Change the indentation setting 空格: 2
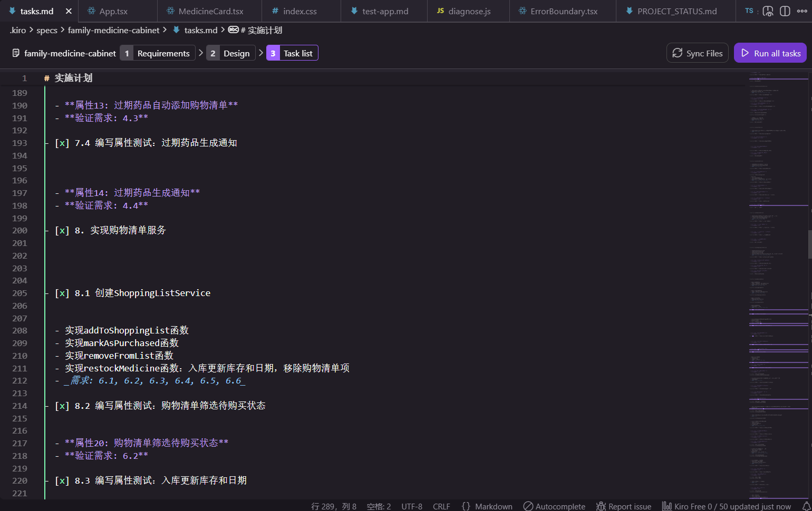The image size is (812, 511). coord(379,506)
